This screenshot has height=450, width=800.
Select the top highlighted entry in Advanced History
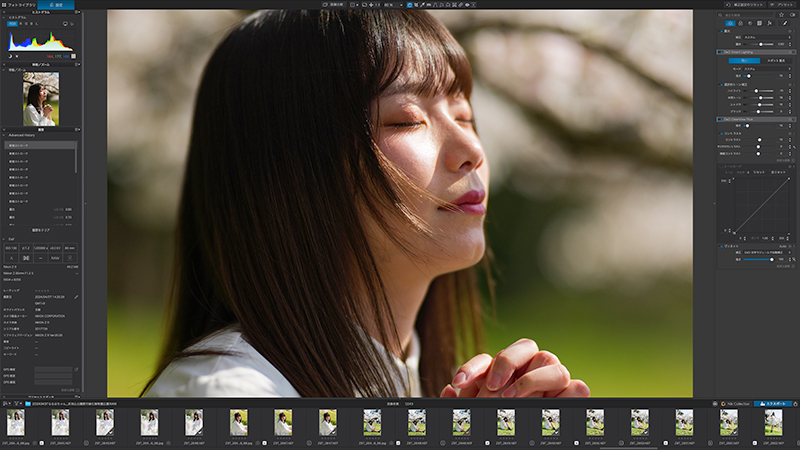point(40,145)
